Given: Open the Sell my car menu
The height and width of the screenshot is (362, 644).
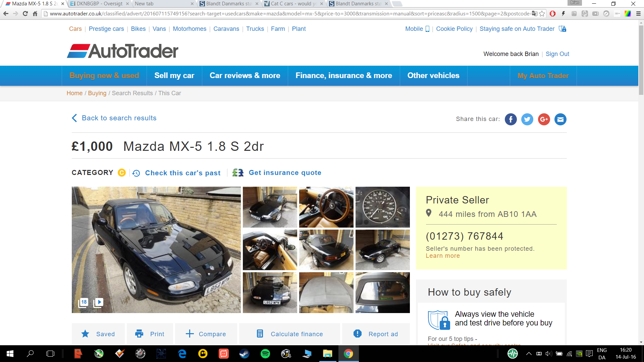Looking at the screenshot, I should [x=174, y=76].
